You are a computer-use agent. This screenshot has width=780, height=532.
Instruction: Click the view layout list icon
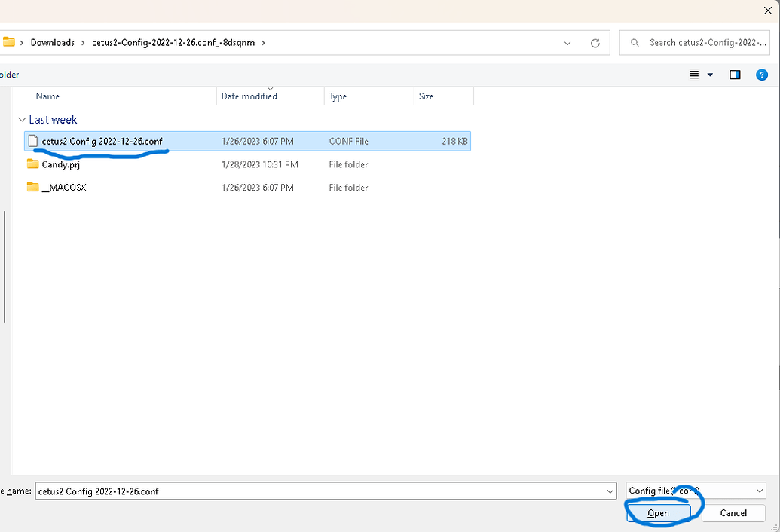[694, 75]
